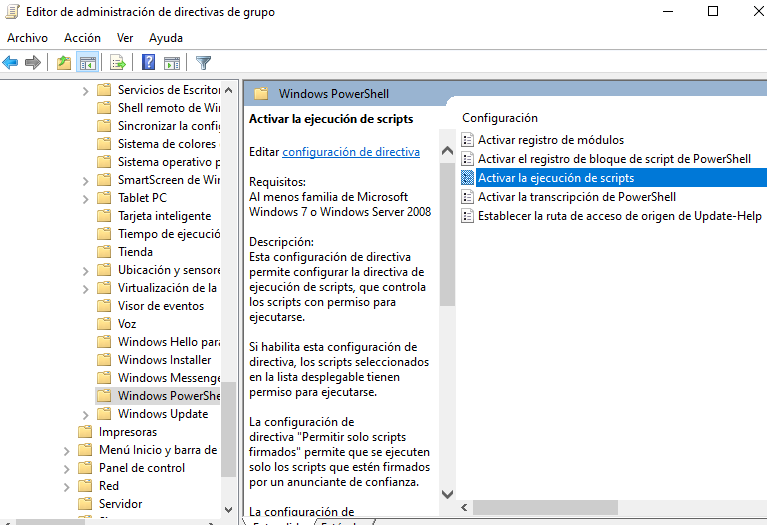Click the app icon in the title bar
Viewport: 767px width, 525px height.
click(x=12, y=11)
